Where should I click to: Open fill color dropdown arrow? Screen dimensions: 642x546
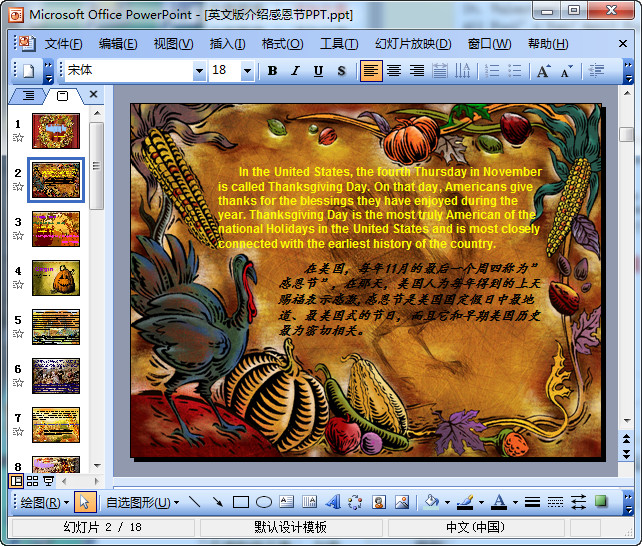click(447, 502)
